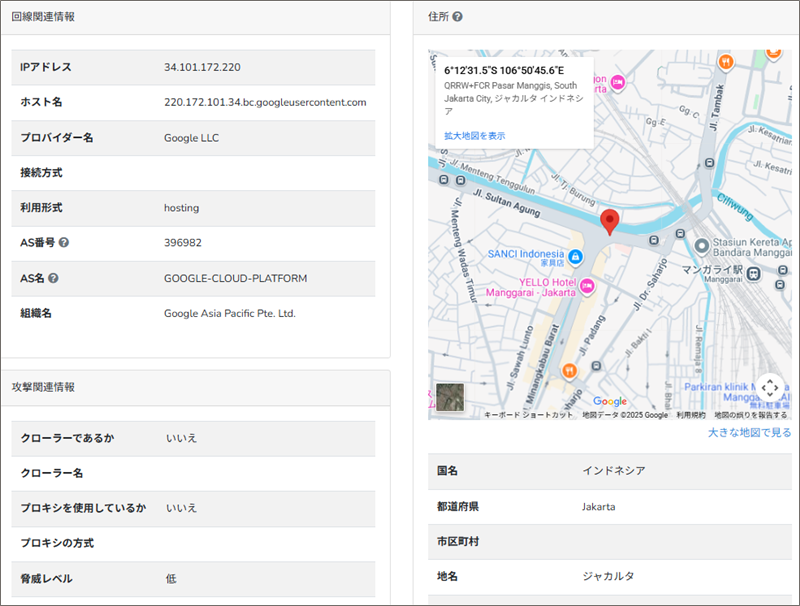Open the 拡大地図を表示 link
Image resolution: width=800 pixels, height=606 pixels.
click(475, 135)
